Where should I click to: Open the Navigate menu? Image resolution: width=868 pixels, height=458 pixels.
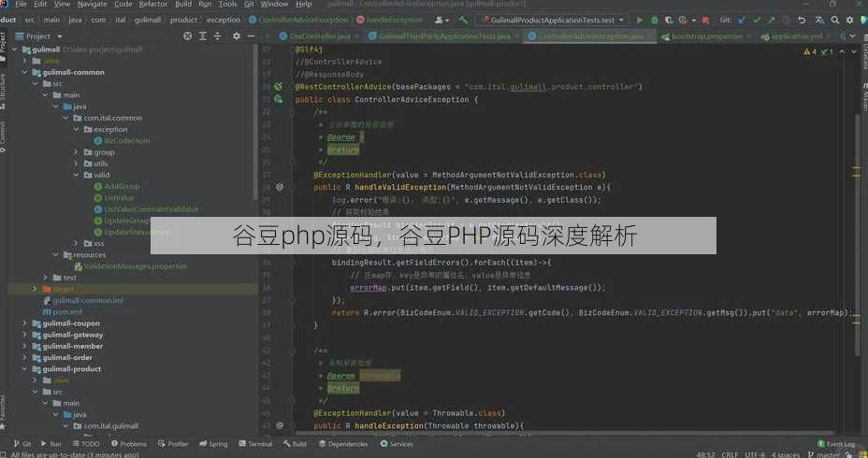(92, 4)
